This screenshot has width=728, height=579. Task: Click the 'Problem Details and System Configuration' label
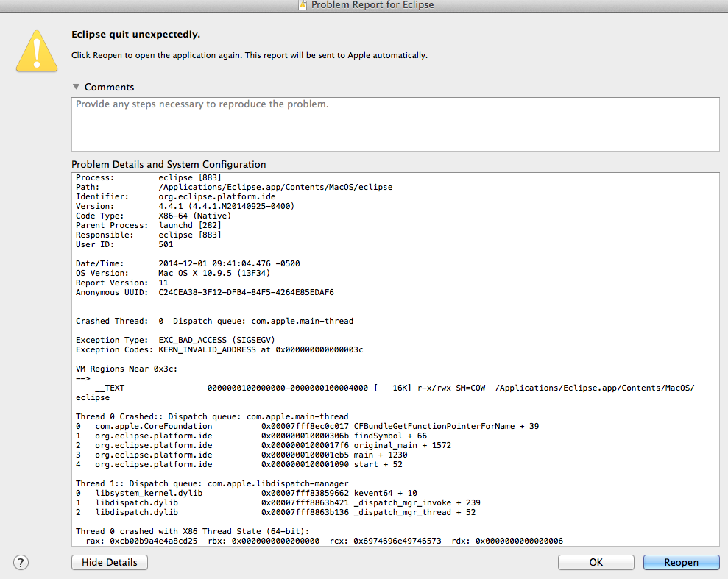pos(169,164)
